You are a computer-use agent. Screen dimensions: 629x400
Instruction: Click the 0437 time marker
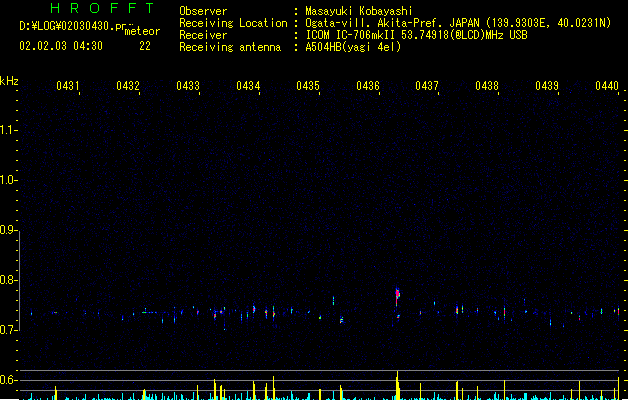click(427, 86)
